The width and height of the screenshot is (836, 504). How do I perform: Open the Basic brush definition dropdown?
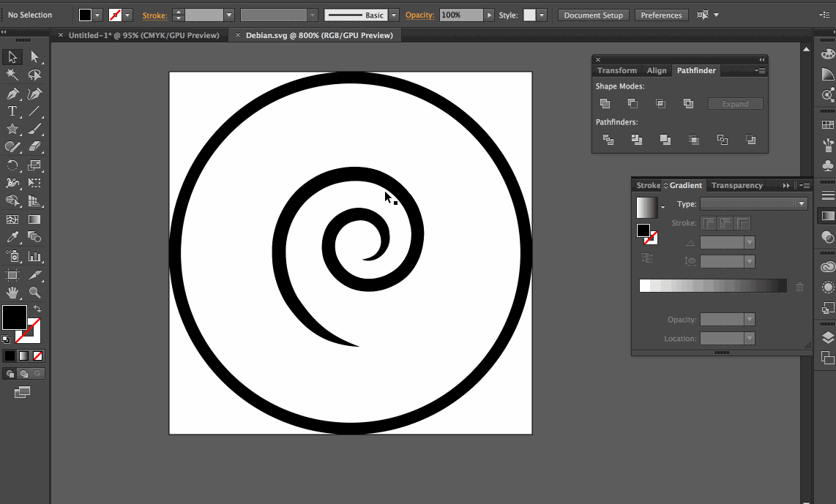tap(394, 15)
